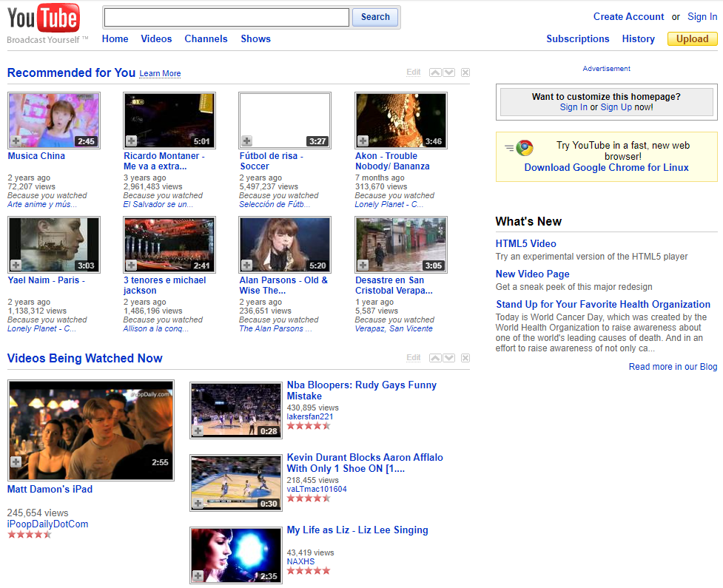Click star rating under Kevin Durant video
Screen dimensions: 723x588
tap(309, 499)
